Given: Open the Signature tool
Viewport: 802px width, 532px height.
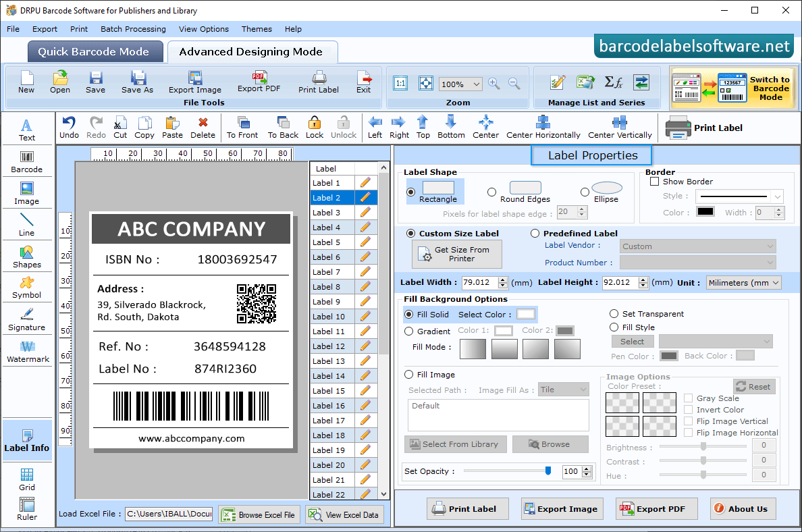Looking at the screenshot, I should click(26, 320).
